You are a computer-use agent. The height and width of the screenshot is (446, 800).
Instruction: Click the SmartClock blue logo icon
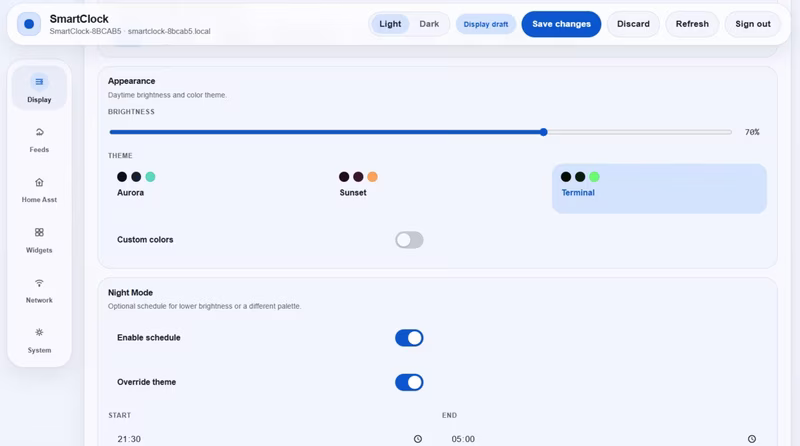pos(29,24)
